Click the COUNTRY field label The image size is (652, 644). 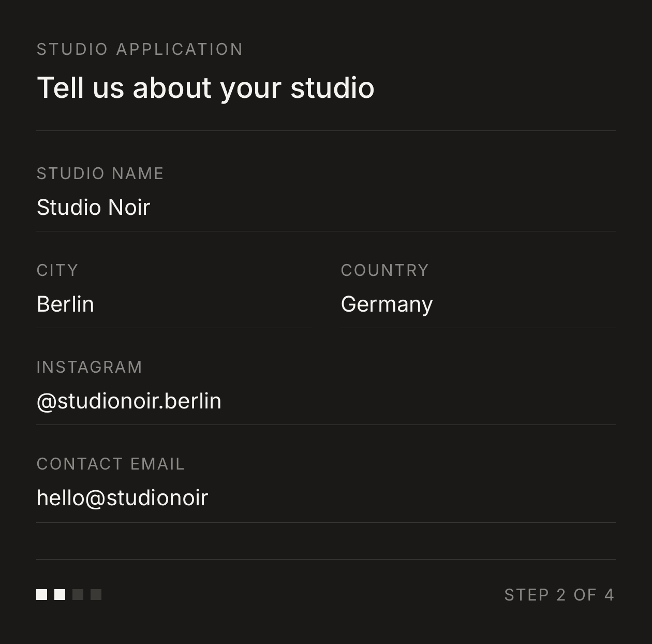pos(384,270)
